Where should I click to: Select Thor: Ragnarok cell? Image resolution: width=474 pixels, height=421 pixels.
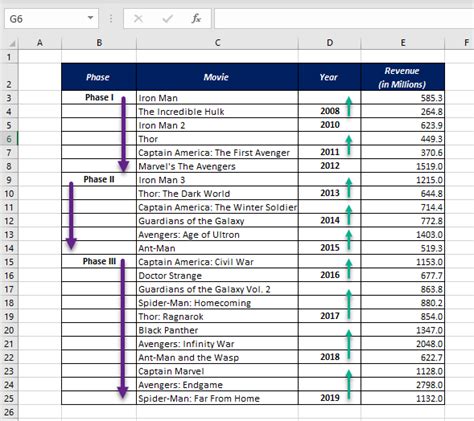click(217, 316)
